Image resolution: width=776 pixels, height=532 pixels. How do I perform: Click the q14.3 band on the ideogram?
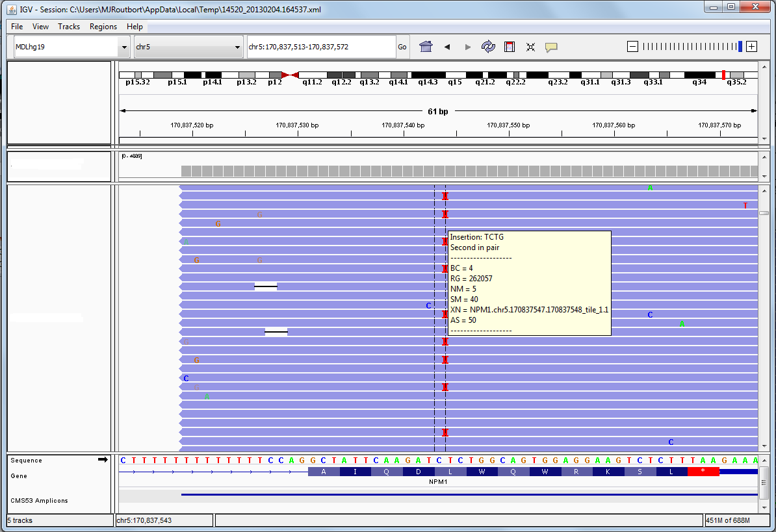click(428, 75)
